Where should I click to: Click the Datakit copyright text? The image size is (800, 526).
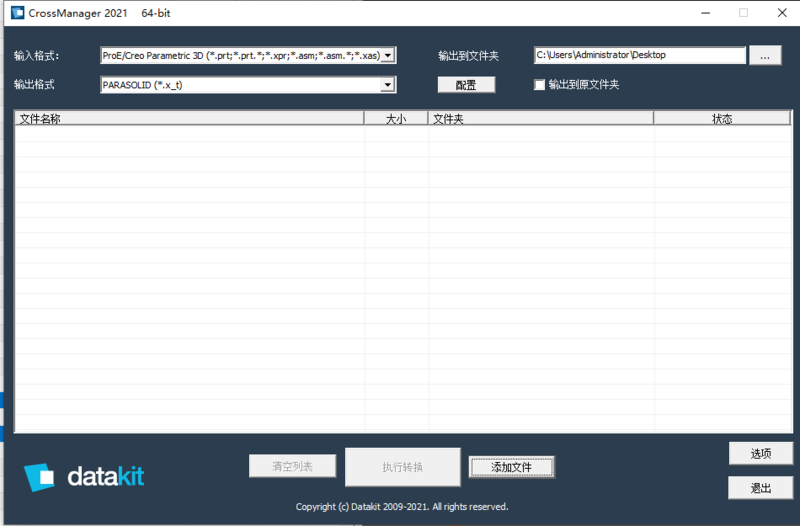pos(402,507)
